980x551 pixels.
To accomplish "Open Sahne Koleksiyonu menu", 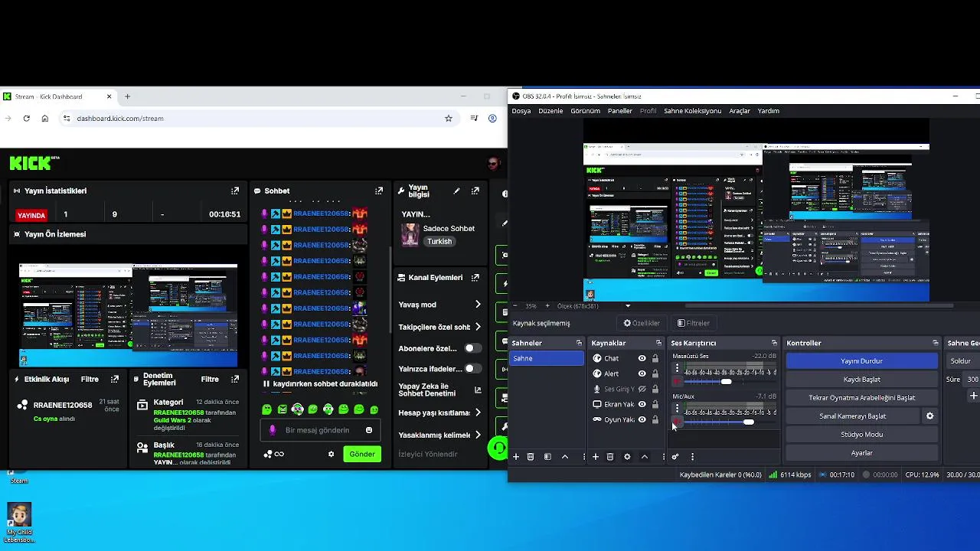I will pyautogui.click(x=692, y=111).
